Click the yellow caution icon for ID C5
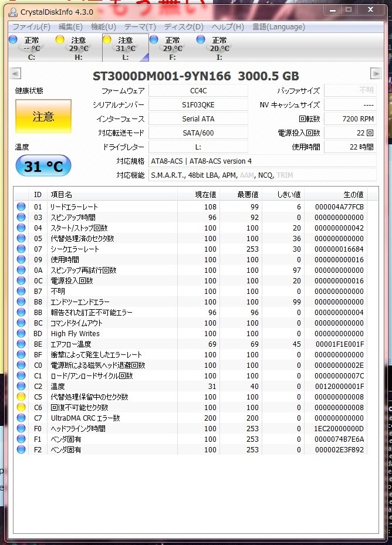This screenshot has width=392, height=545. click(x=21, y=397)
